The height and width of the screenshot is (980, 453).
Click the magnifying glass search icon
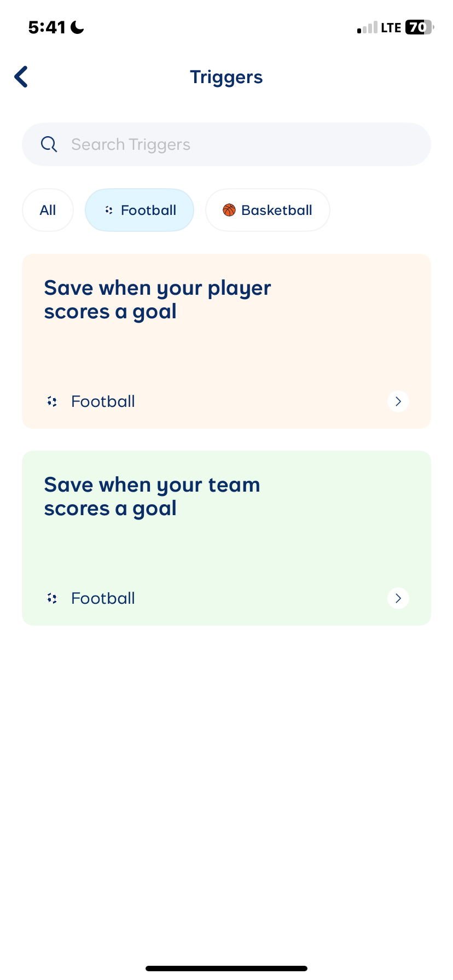[49, 144]
